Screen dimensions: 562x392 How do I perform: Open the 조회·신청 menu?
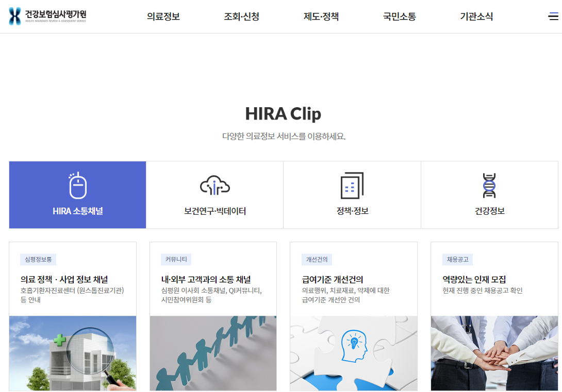242,16
